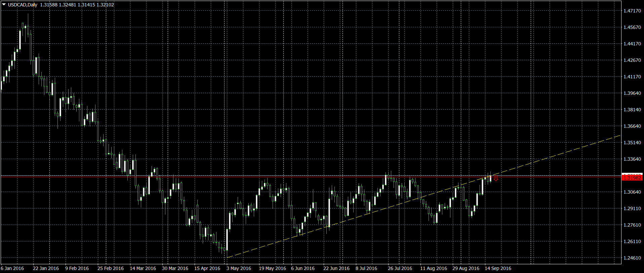The height and width of the screenshot is (273, 644).
Task: Click the 8 Jul 2016 date label
Action: coord(366,268)
